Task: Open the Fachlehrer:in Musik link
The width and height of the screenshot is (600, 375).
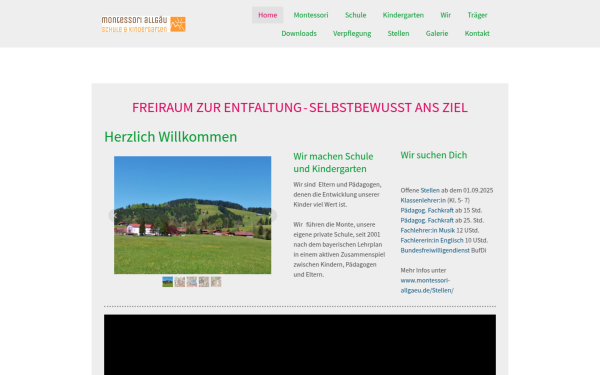Action: 427,230
